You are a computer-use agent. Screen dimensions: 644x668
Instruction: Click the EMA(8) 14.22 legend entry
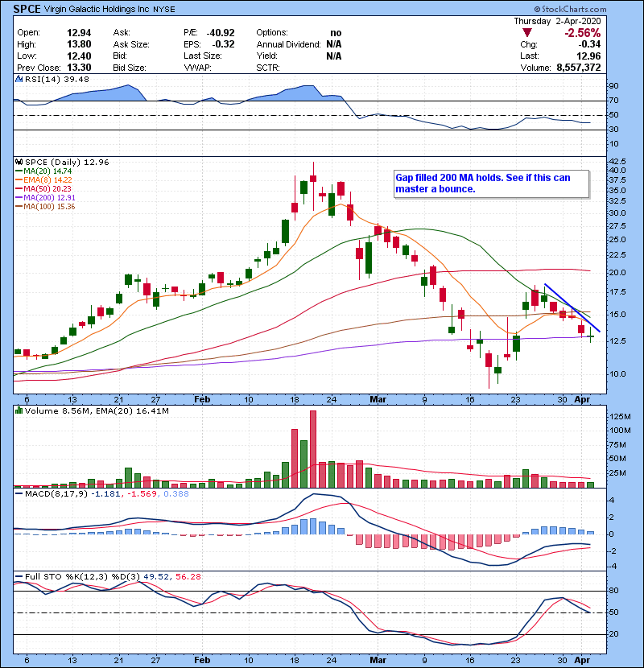click(43, 180)
